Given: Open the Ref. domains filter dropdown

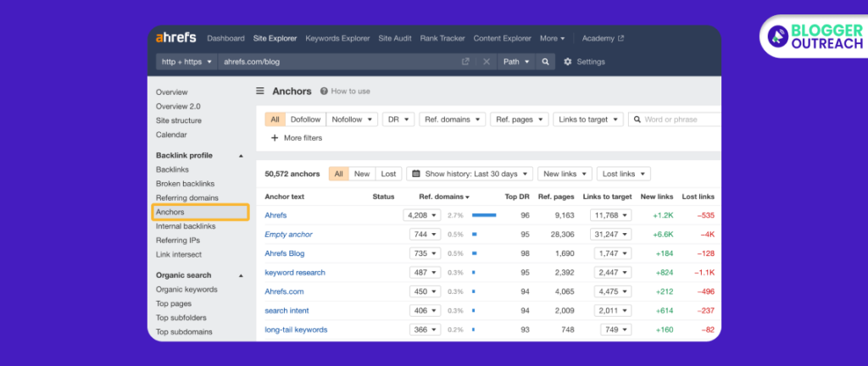Looking at the screenshot, I should (453, 119).
